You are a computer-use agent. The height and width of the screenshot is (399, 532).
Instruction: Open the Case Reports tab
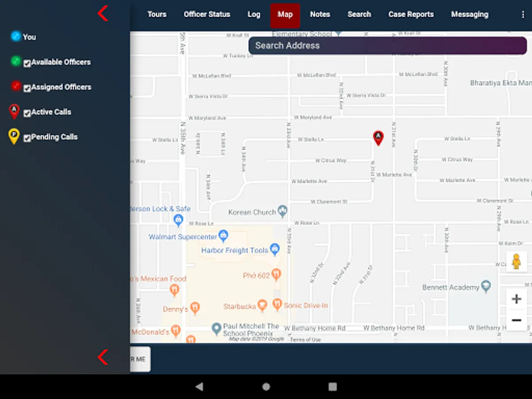(x=411, y=14)
